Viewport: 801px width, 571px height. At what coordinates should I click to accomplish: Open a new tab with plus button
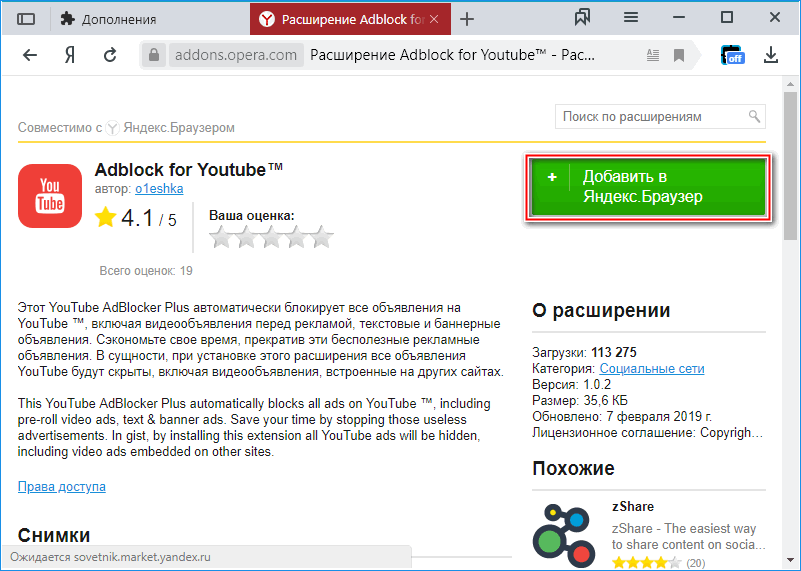click(467, 19)
